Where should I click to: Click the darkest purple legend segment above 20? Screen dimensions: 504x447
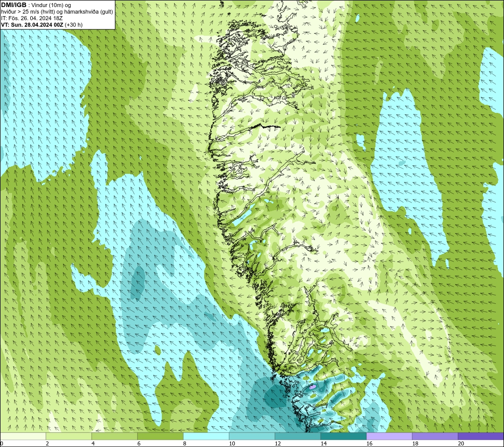coord(480,436)
